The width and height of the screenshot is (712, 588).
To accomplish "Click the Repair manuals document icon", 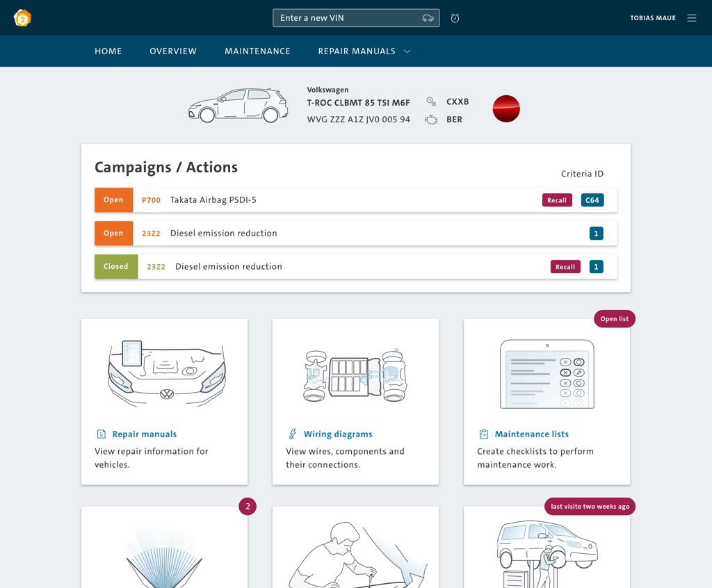I will (x=102, y=434).
